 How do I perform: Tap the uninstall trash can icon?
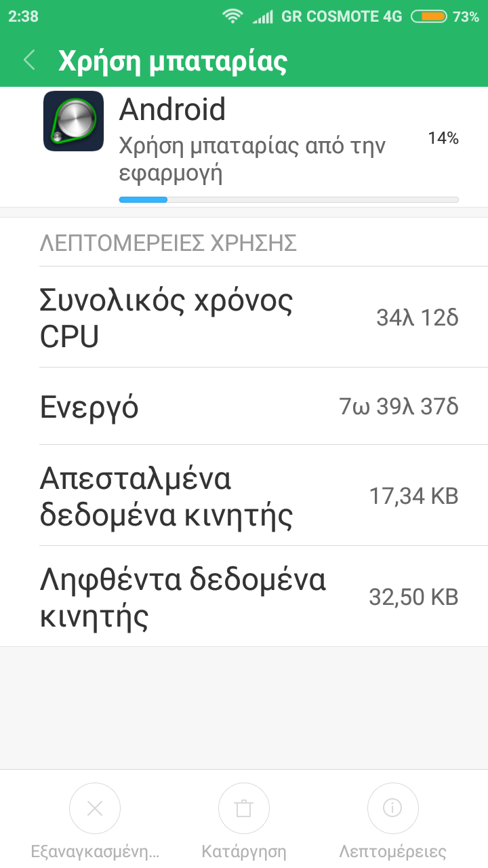(243, 808)
